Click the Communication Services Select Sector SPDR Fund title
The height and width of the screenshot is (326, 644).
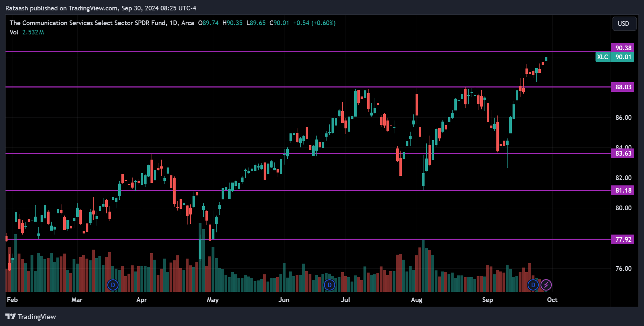tap(102, 23)
